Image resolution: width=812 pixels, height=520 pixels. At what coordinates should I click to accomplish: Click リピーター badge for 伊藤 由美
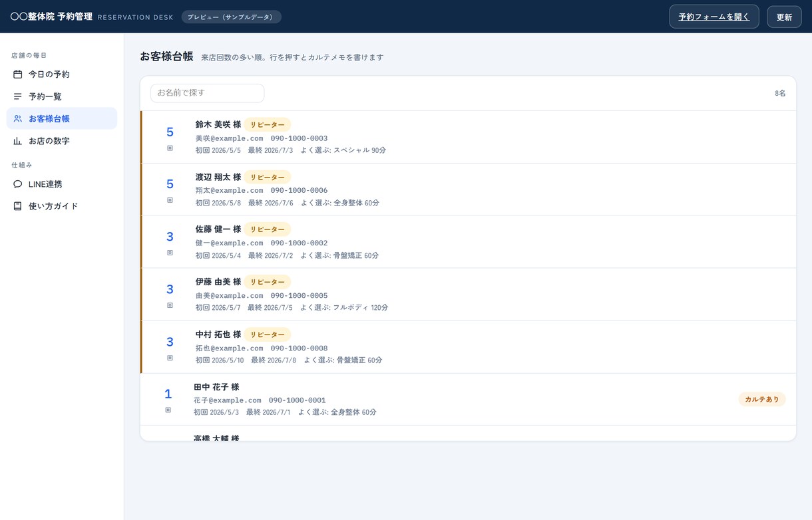(x=268, y=282)
